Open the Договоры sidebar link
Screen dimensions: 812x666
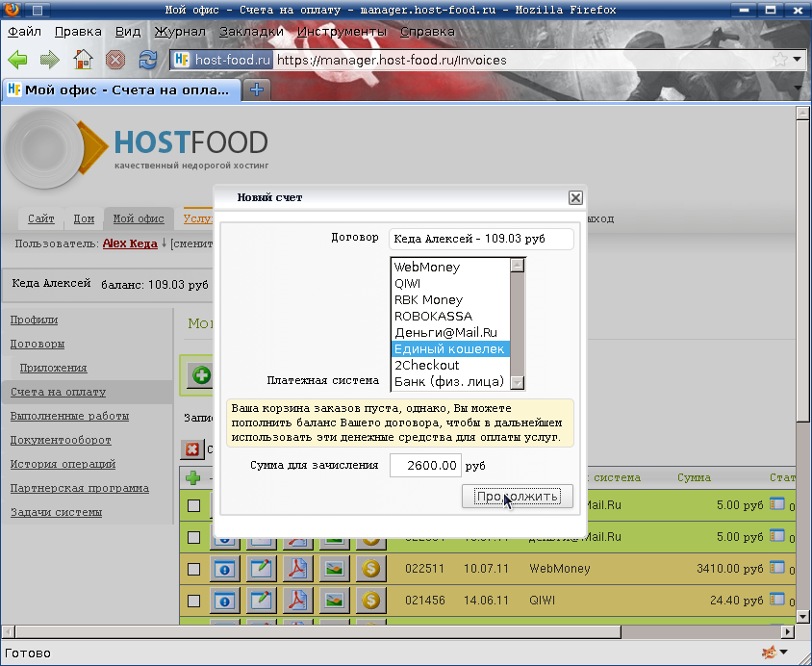click(38, 344)
